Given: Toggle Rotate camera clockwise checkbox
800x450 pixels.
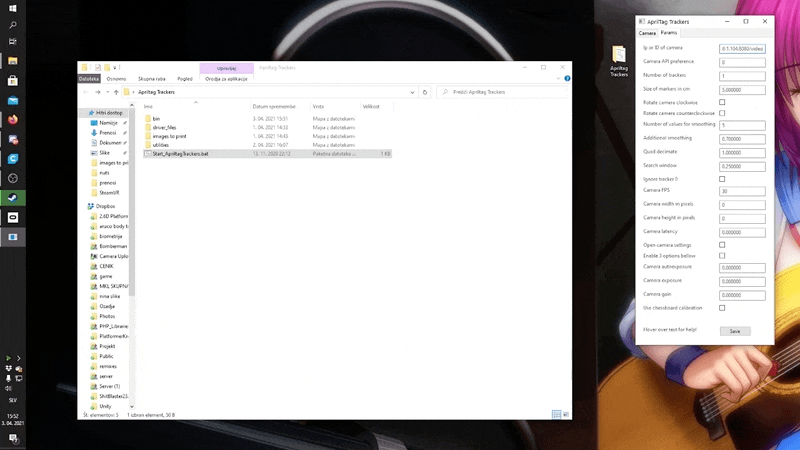Looking at the screenshot, I should (x=722, y=102).
